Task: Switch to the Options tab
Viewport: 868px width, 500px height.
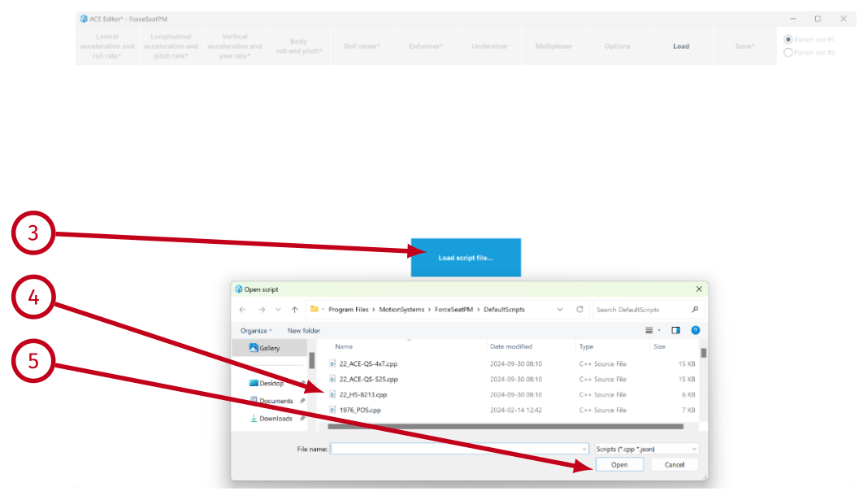Action: [x=617, y=46]
